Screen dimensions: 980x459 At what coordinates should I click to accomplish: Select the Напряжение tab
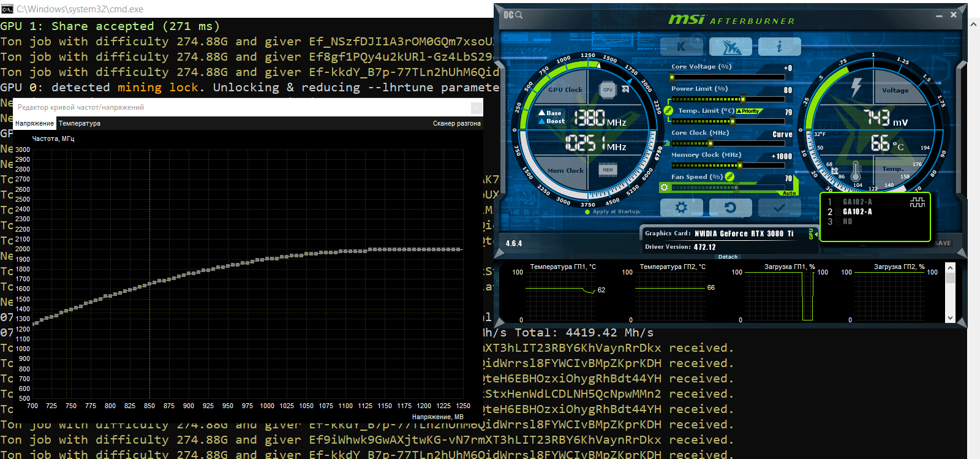(34, 123)
